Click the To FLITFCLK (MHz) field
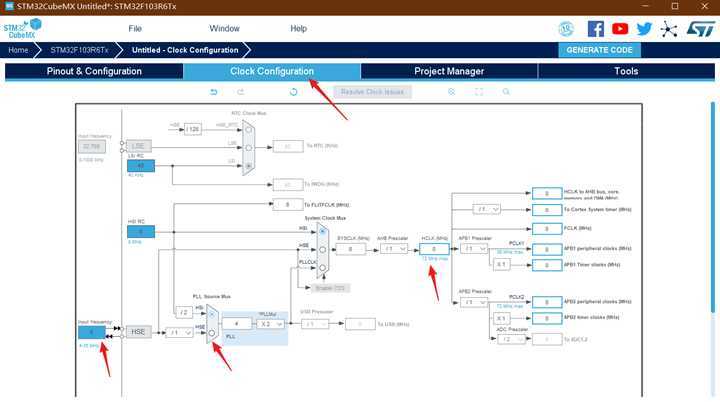The width and height of the screenshot is (720, 402). click(x=287, y=204)
